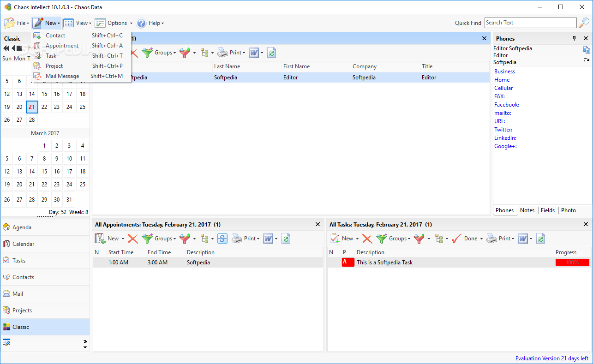Show more navigation buttons with double chevron
593x364 pixels.
coord(85,341)
